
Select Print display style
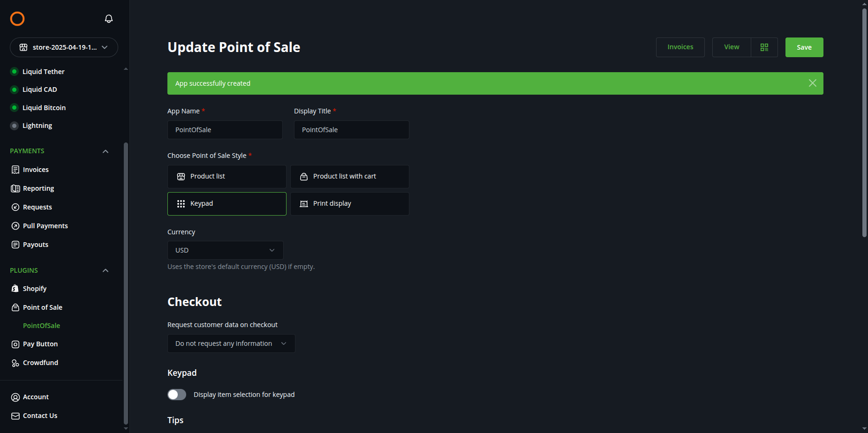coord(350,204)
